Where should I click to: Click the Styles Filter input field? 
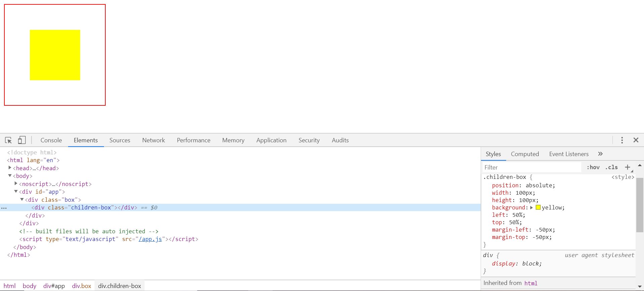pos(532,167)
